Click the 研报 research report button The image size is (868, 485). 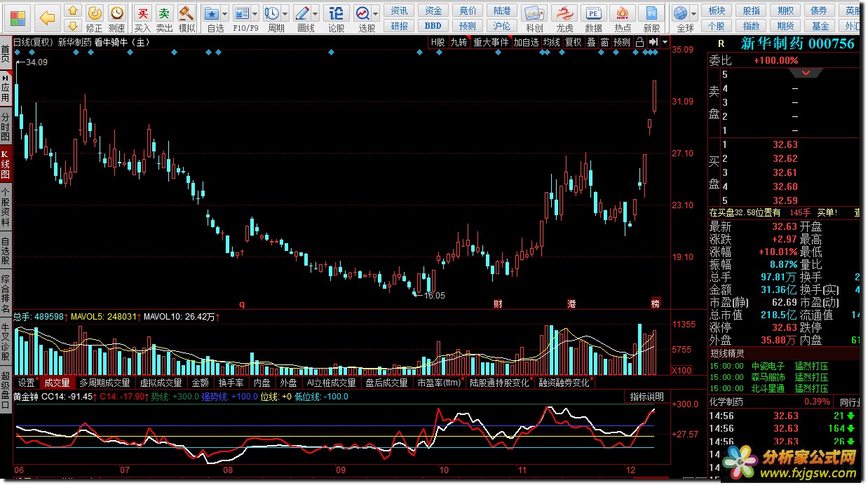pyautogui.click(x=399, y=26)
